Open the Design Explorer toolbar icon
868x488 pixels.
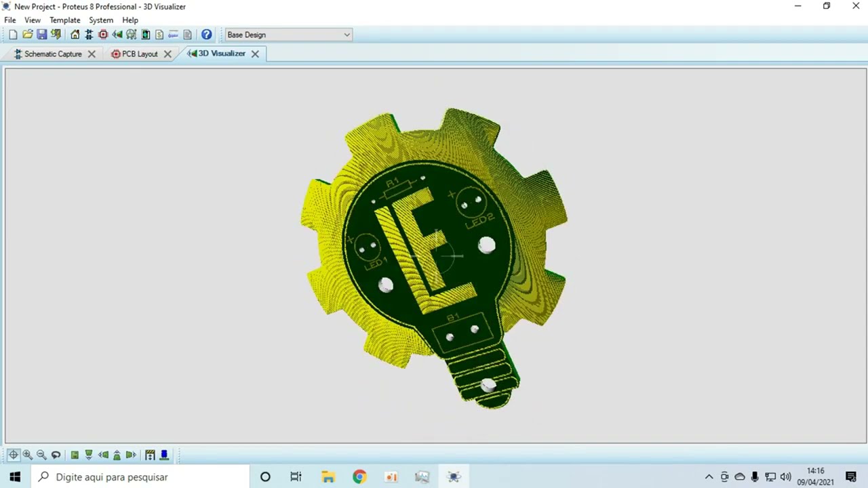click(145, 35)
